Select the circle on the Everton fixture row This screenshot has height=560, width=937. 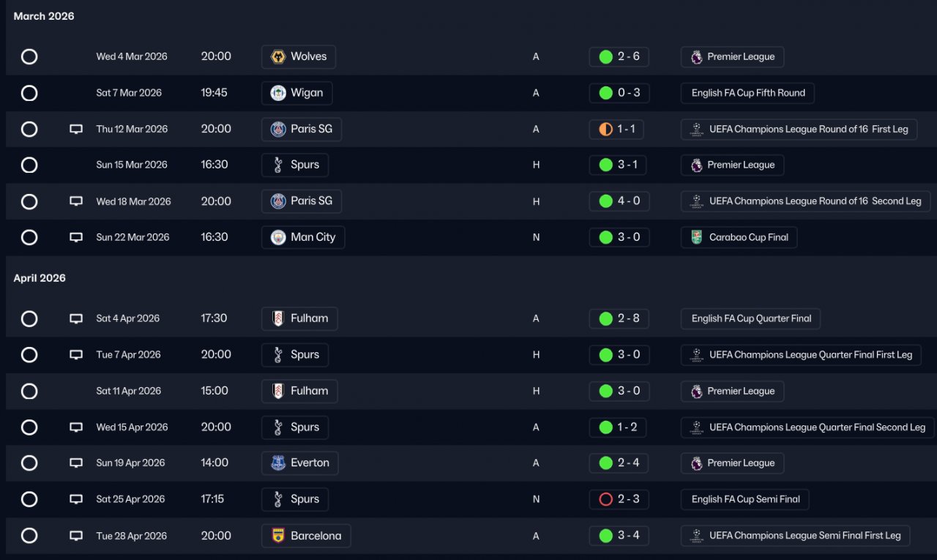point(29,463)
